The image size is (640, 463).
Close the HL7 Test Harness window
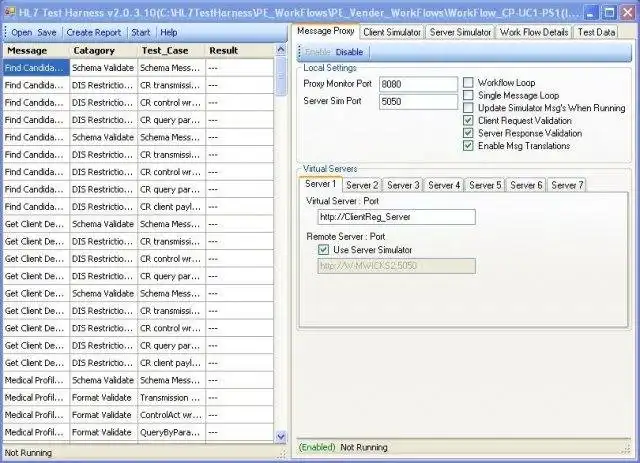point(628,13)
